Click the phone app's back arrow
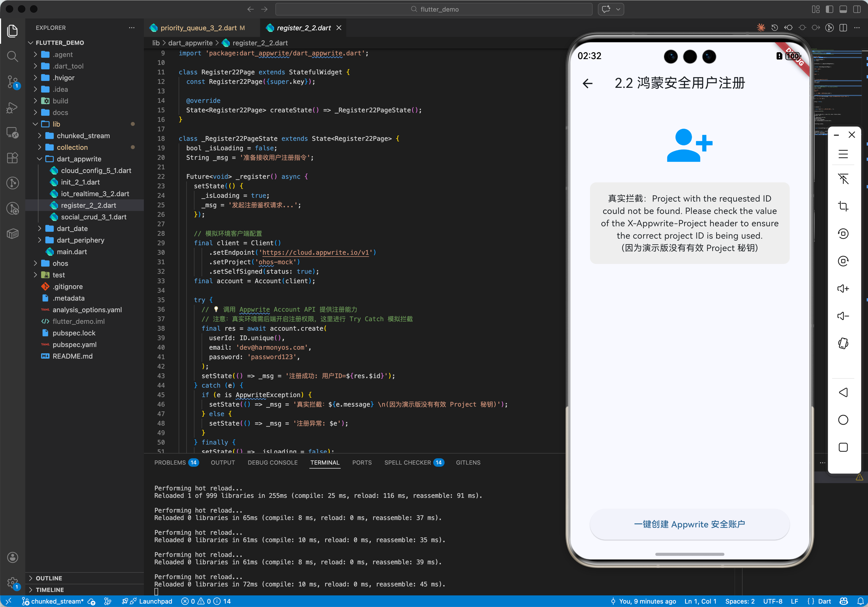The image size is (868, 607). pos(587,83)
